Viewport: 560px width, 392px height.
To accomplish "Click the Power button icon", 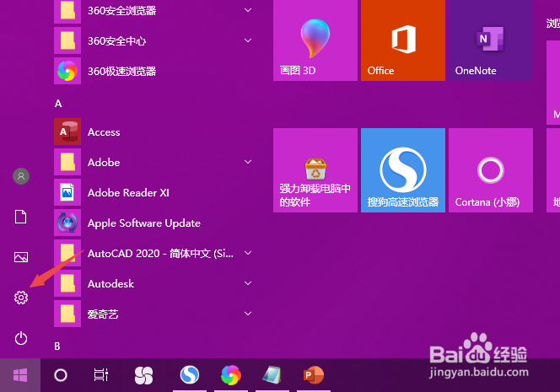I will (x=21, y=338).
